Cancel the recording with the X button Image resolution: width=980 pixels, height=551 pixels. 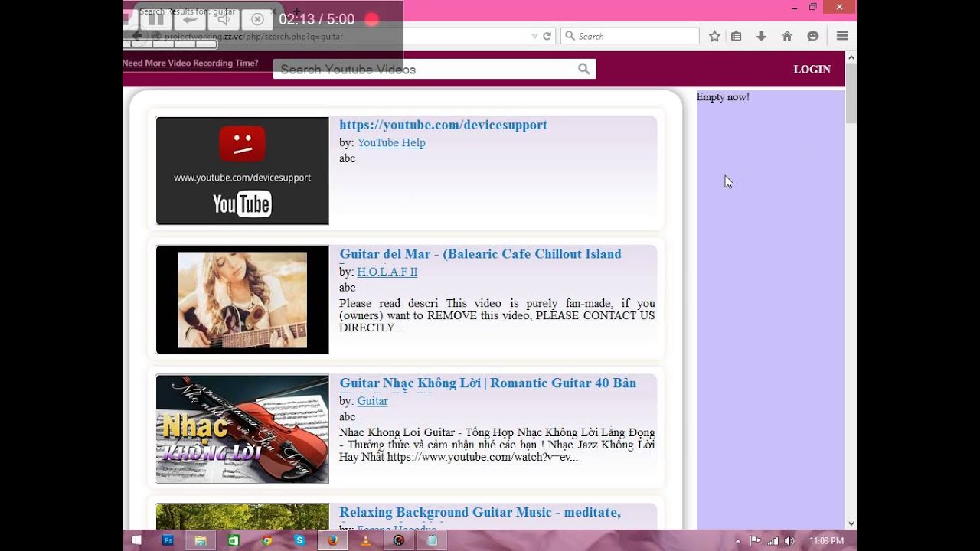click(x=258, y=19)
